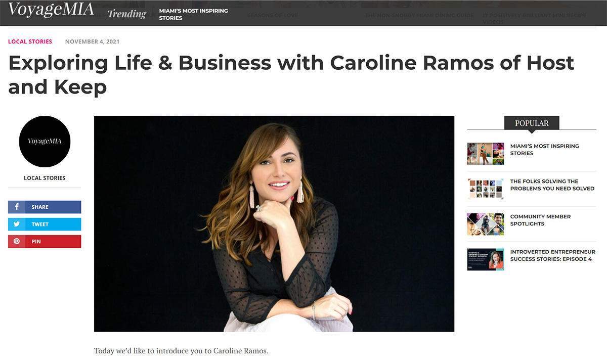Click the Facebook icon on Share button

pos(17,207)
